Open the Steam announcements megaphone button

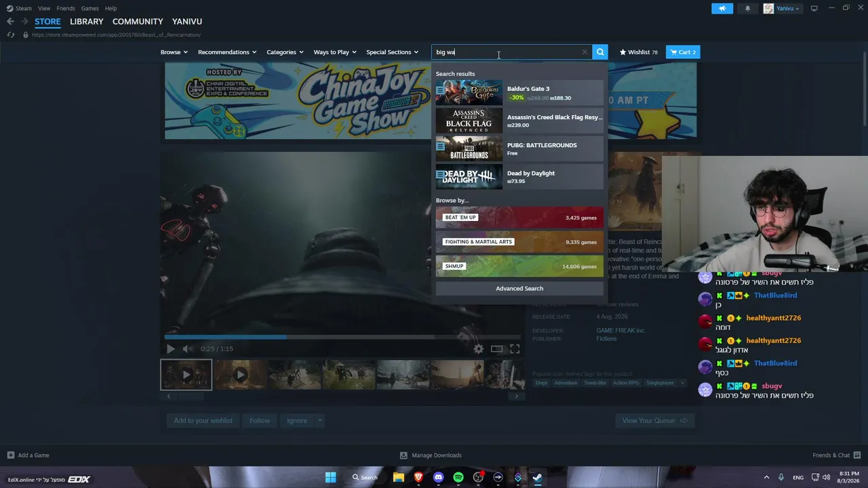coord(722,8)
